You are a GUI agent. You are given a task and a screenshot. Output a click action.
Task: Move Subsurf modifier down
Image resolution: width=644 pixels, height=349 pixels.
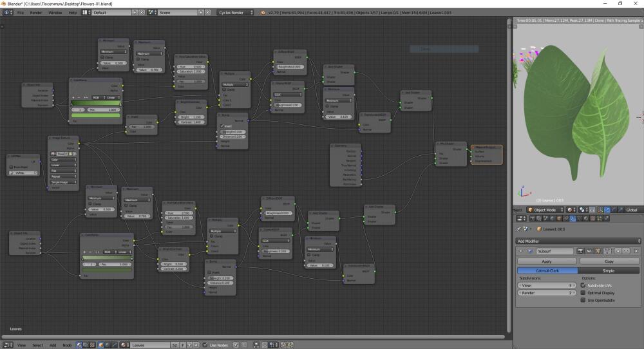coord(626,251)
